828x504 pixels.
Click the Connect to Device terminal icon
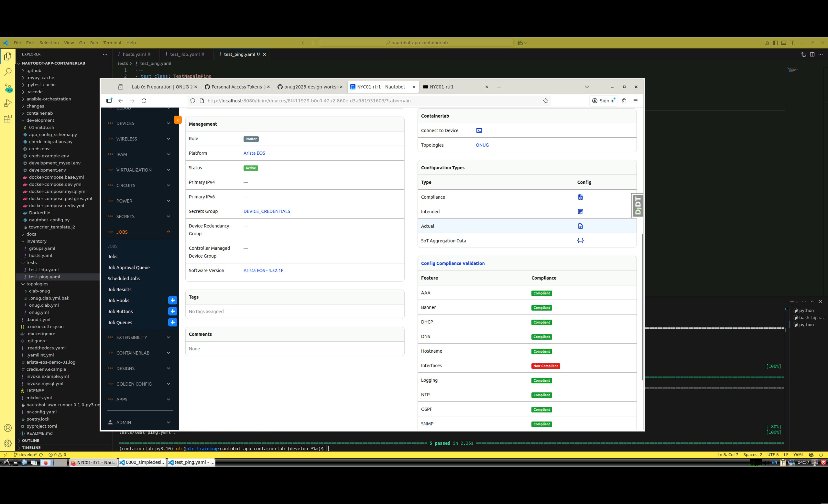tap(479, 130)
